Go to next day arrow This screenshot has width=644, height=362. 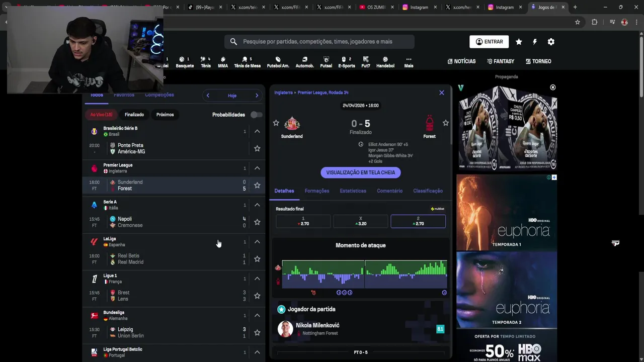(257, 96)
